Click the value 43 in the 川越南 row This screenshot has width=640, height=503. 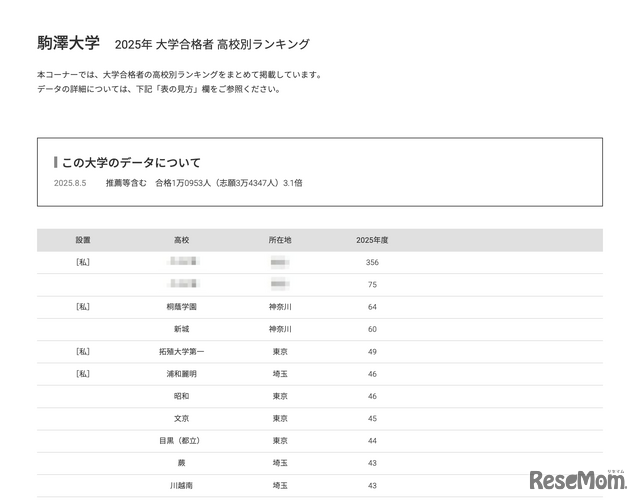pyautogui.click(x=372, y=485)
